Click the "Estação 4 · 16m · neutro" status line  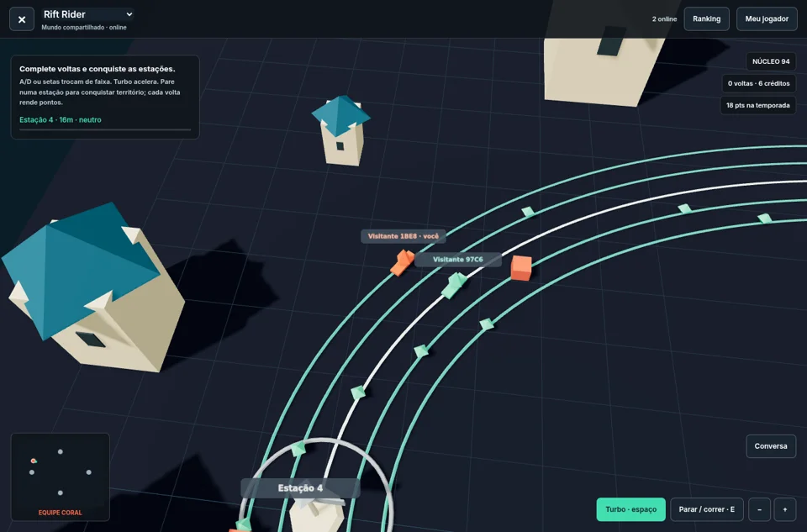pos(61,120)
